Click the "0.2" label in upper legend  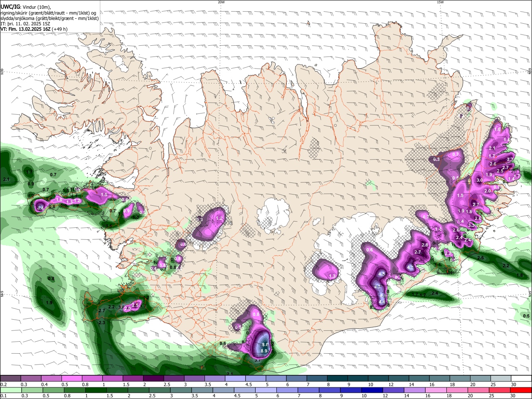[x=3, y=384]
